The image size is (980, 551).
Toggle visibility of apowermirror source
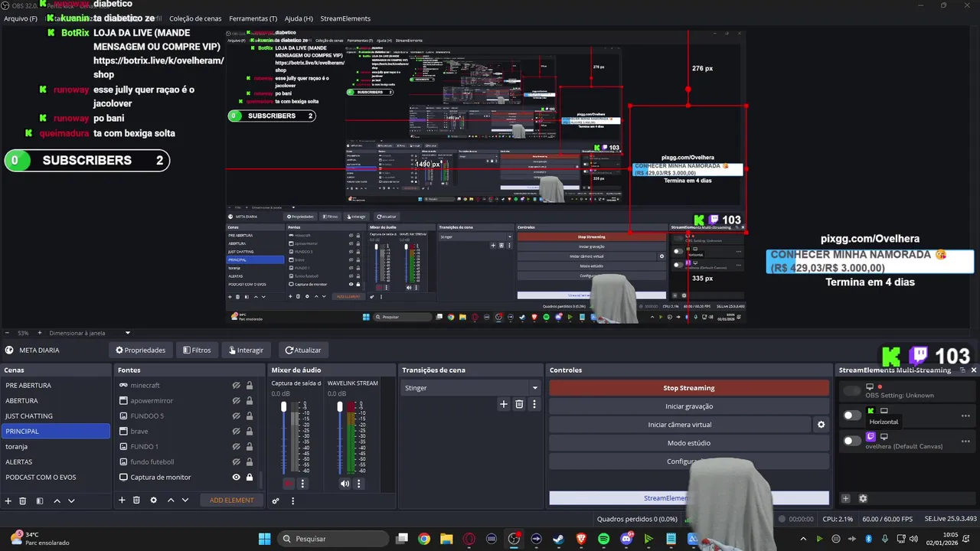237,400
